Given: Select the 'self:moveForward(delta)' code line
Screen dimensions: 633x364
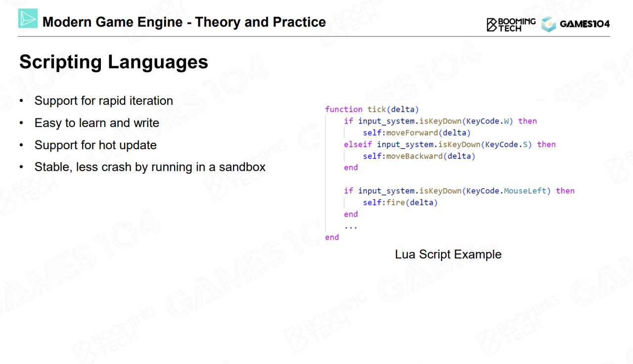Looking at the screenshot, I should click(416, 132).
